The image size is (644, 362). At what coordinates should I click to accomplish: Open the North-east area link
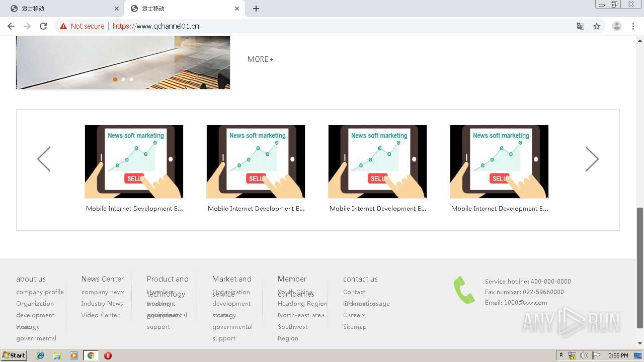coord(301,315)
